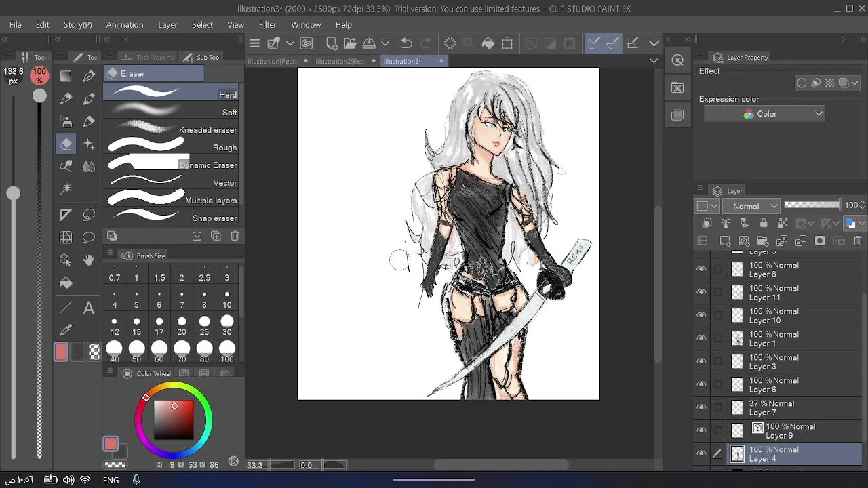The height and width of the screenshot is (488, 868).
Task: Click the Lock layer padlock icon
Action: point(764,223)
